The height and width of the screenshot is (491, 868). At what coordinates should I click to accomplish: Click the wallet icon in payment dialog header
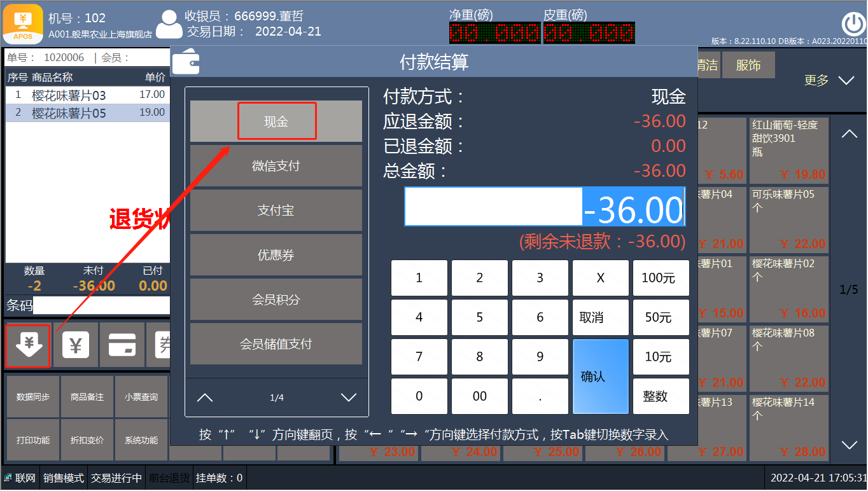click(186, 62)
